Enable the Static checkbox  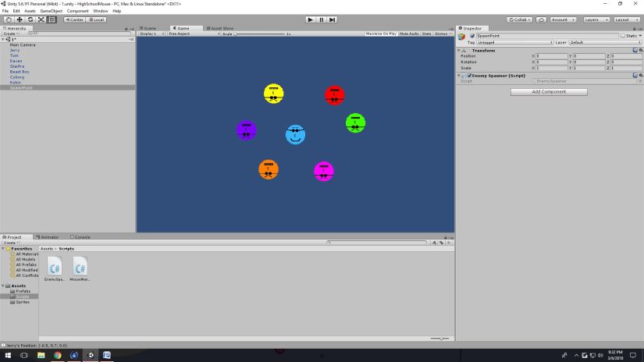pyautogui.click(x=622, y=36)
